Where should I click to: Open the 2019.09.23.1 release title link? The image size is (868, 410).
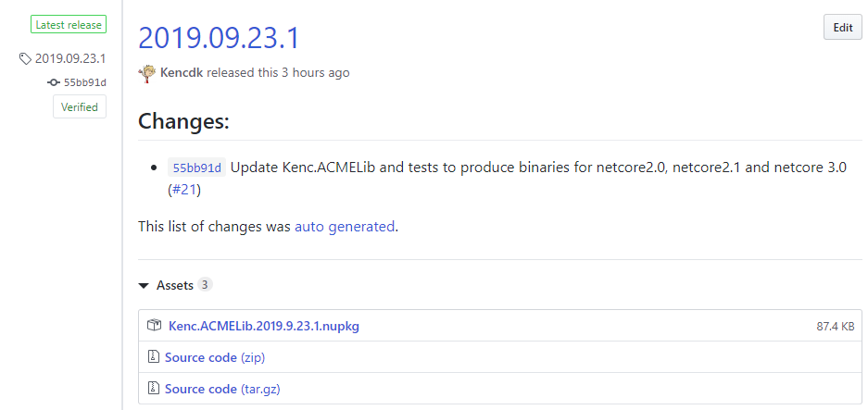(x=219, y=38)
